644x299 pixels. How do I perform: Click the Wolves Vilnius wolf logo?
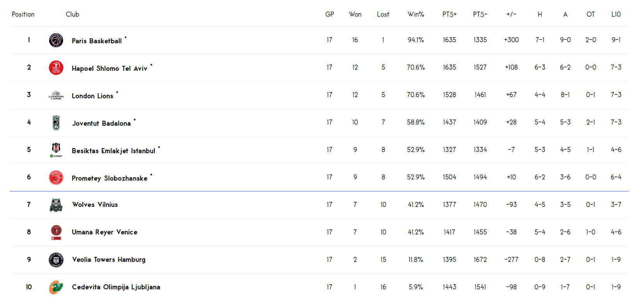point(56,205)
